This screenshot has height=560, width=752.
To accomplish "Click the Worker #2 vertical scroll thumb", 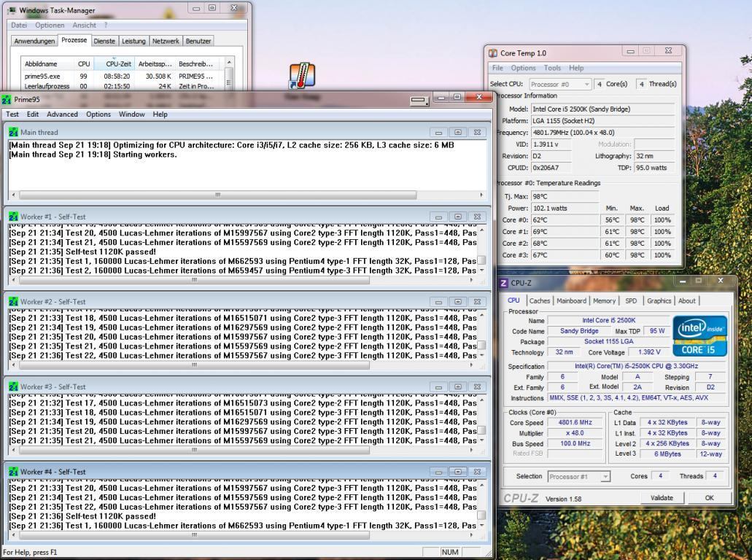I will [482, 345].
